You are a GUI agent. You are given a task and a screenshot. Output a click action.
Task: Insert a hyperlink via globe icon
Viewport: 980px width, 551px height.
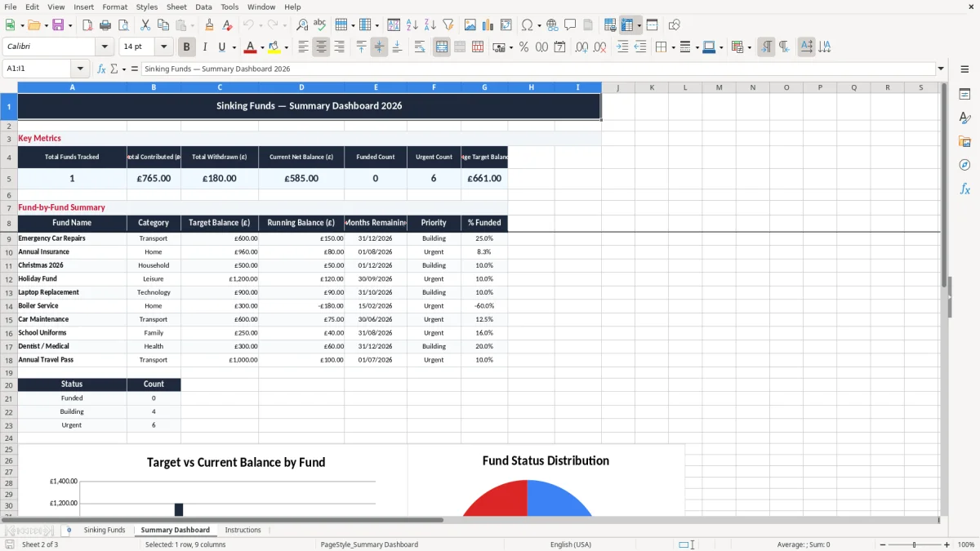tap(552, 25)
